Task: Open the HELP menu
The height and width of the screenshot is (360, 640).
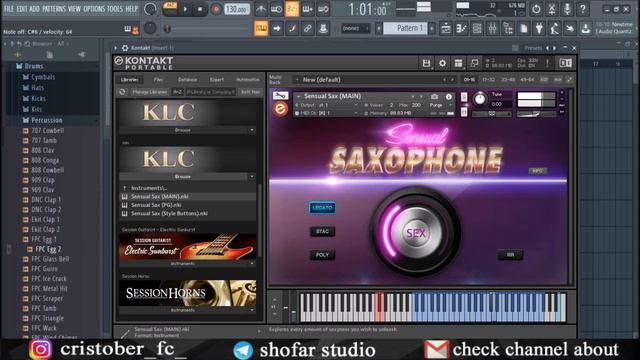Action: click(131, 9)
